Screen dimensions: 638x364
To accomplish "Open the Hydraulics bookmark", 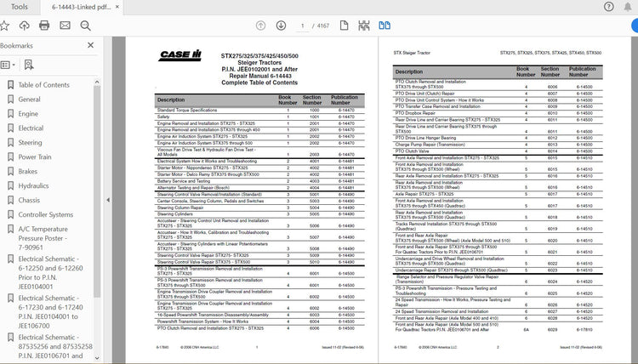I will coord(33,186).
